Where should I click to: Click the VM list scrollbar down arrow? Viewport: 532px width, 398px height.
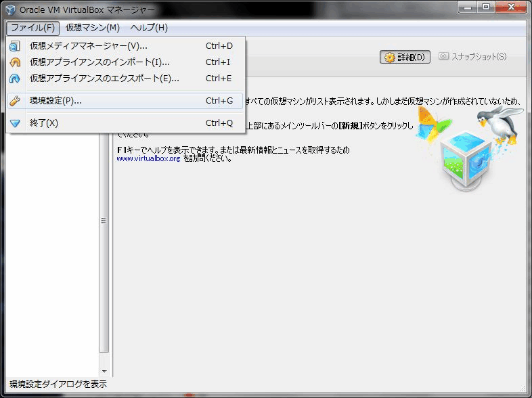104,371
